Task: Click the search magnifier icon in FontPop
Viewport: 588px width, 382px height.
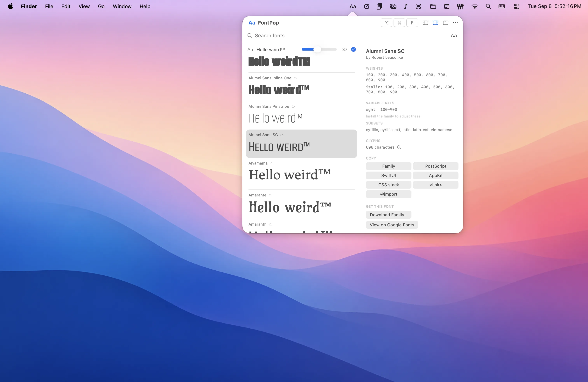Action: (250, 36)
